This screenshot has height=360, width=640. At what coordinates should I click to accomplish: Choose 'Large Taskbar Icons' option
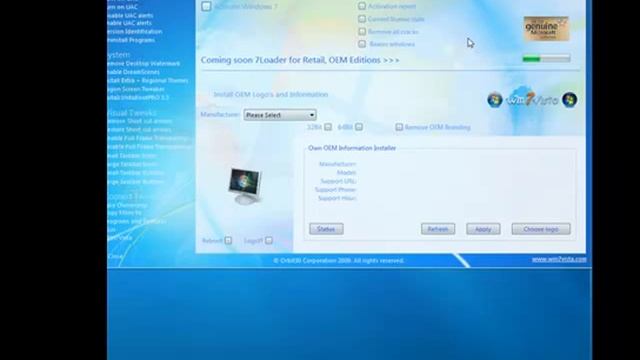(x=132, y=164)
